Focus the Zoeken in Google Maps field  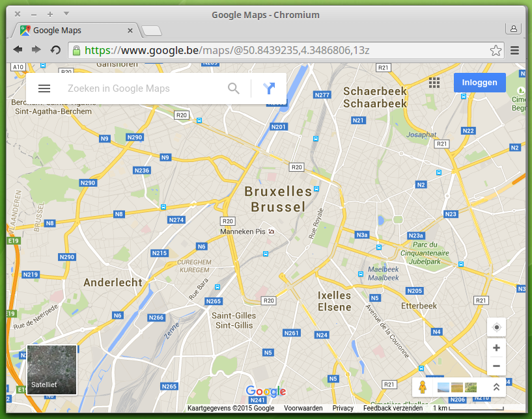pos(143,88)
